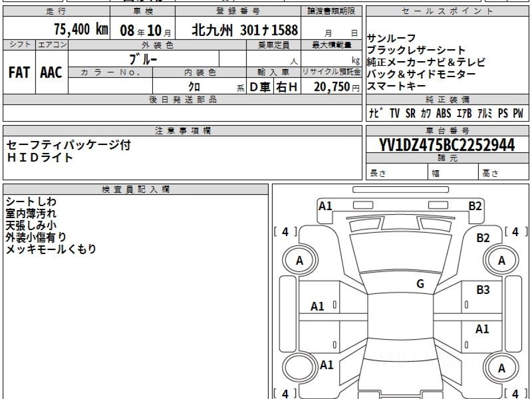Click the シフト header cell

[19, 45]
